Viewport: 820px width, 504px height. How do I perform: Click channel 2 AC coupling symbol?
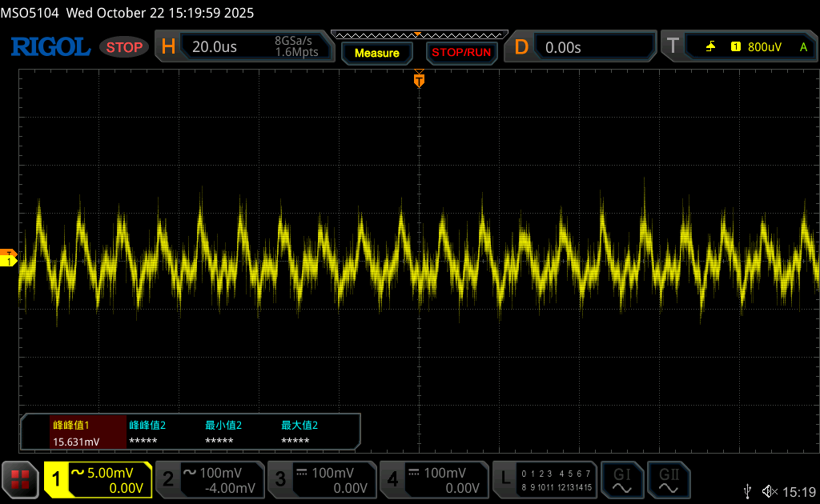190,472
